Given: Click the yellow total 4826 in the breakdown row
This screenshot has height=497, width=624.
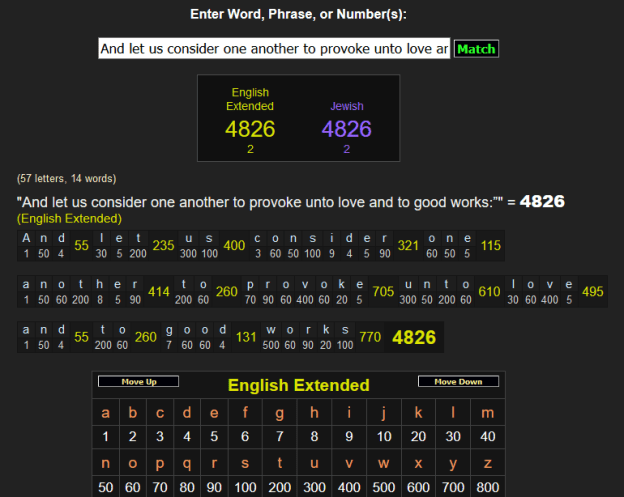Looking at the screenshot, I should coord(414,338).
